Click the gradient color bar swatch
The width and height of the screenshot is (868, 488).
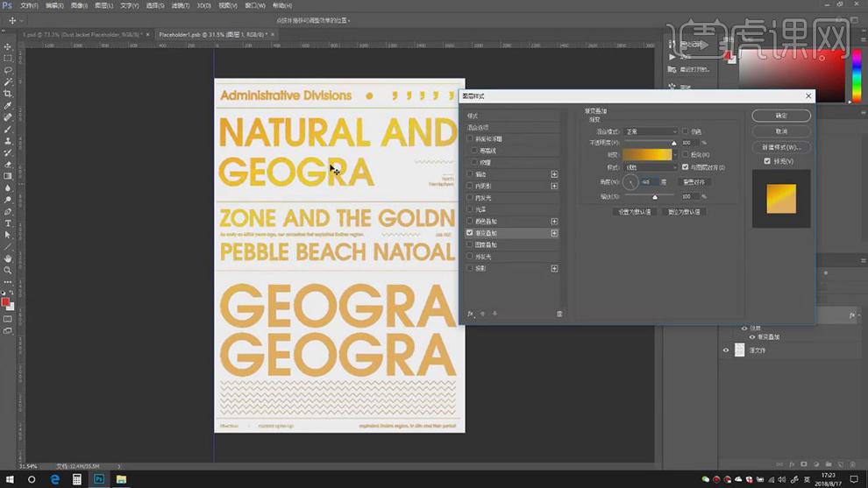click(646, 154)
